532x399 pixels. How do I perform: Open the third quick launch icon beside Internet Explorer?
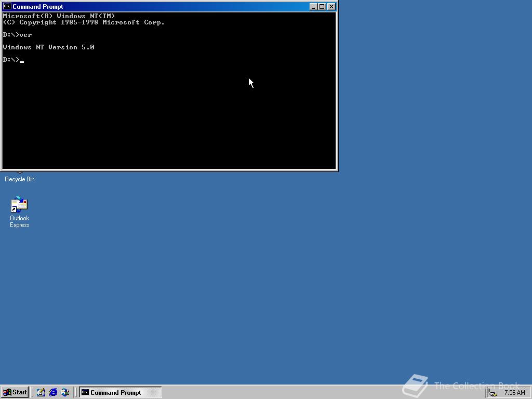click(x=65, y=393)
